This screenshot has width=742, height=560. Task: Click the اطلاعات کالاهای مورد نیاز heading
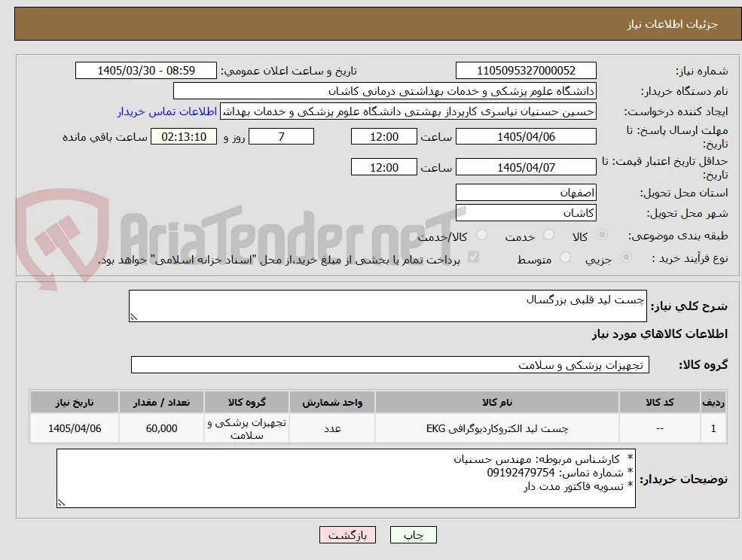click(660, 334)
